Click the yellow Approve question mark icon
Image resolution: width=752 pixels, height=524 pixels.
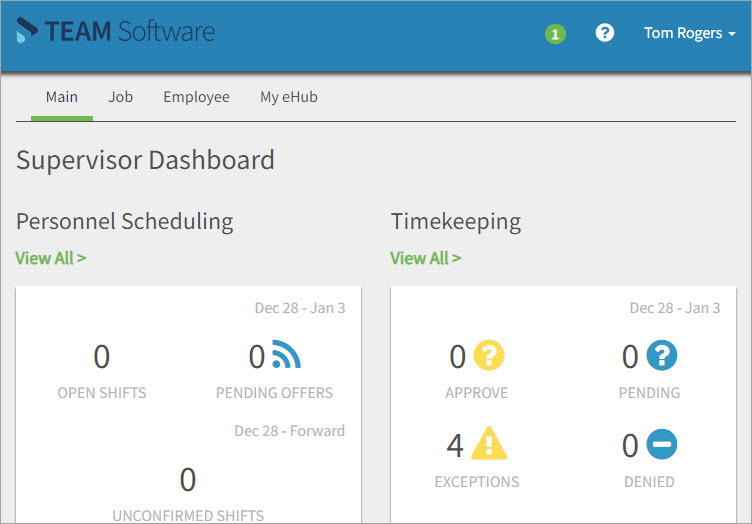click(x=489, y=355)
